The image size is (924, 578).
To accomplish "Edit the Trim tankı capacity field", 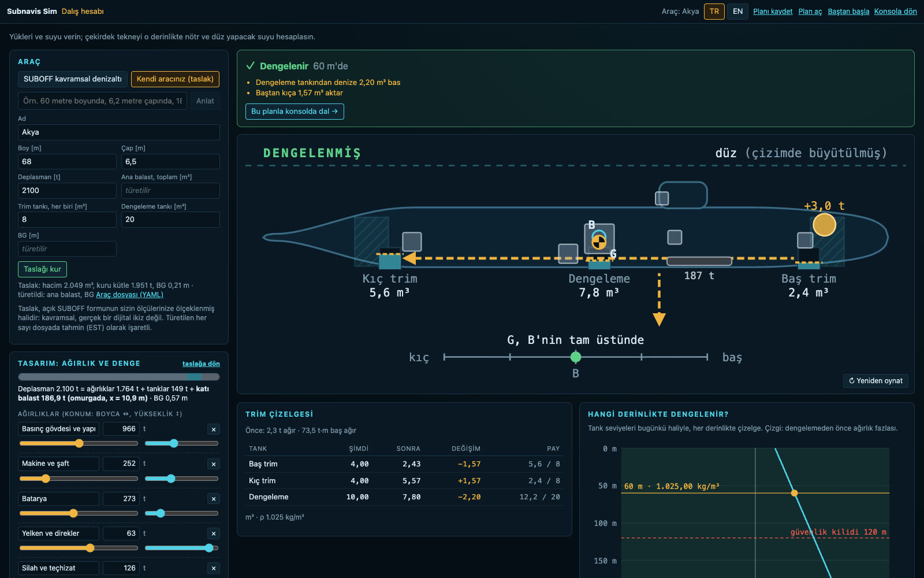I will point(67,220).
